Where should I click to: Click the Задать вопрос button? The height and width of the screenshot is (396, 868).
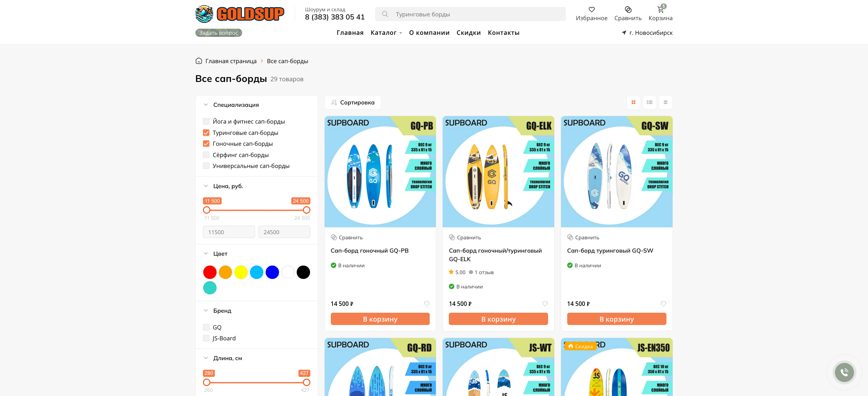pyautogui.click(x=219, y=33)
